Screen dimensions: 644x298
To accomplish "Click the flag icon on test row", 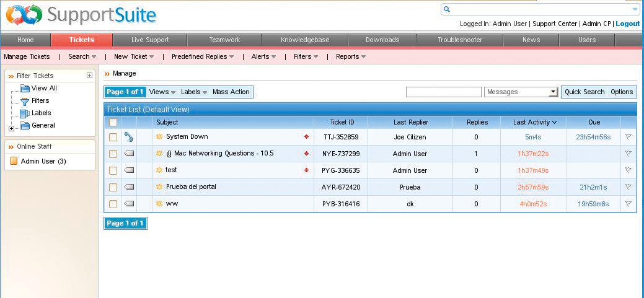I will (x=628, y=170).
